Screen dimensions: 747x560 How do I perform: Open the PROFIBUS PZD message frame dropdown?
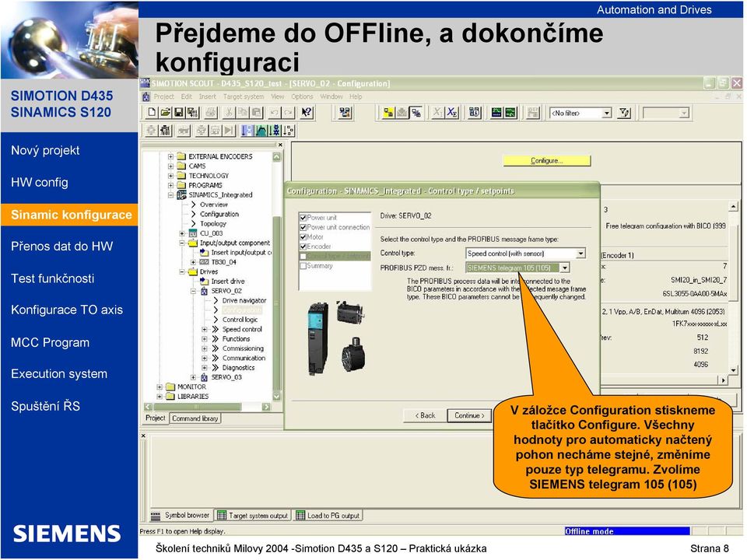point(565,268)
